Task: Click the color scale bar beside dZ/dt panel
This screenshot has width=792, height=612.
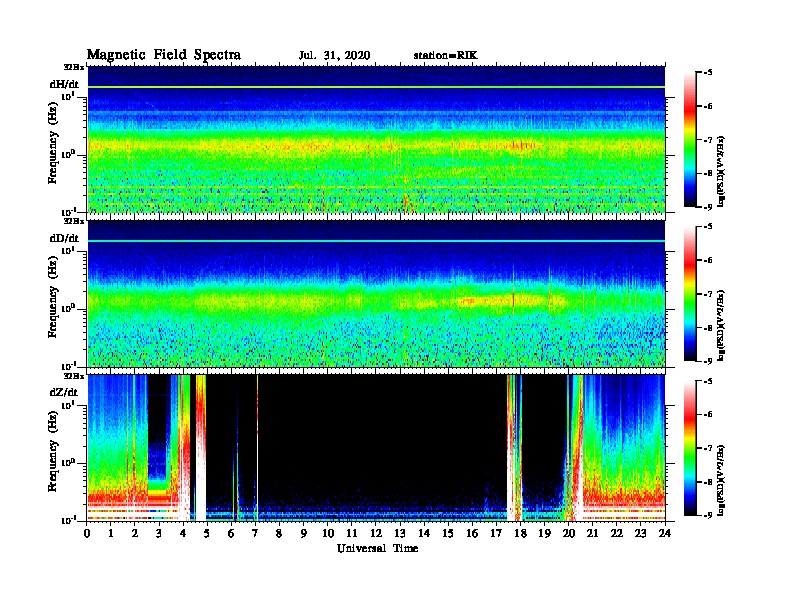Action: pos(689,448)
